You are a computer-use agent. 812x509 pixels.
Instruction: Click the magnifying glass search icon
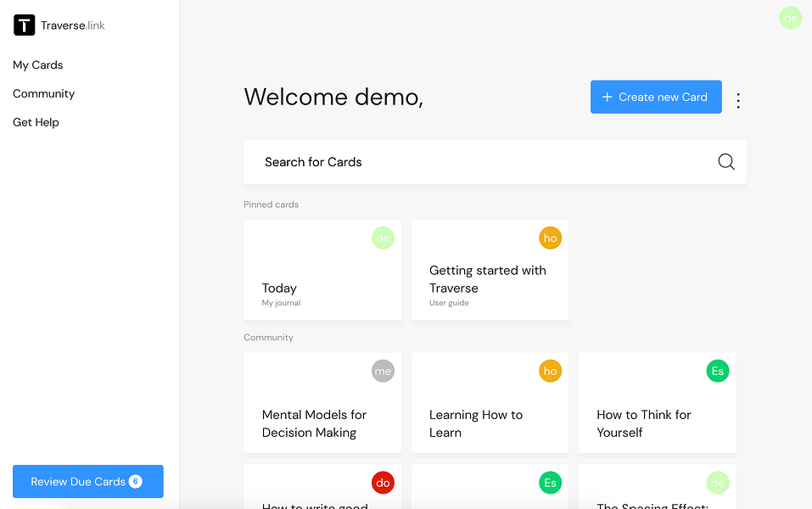click(x=726, y=161)
